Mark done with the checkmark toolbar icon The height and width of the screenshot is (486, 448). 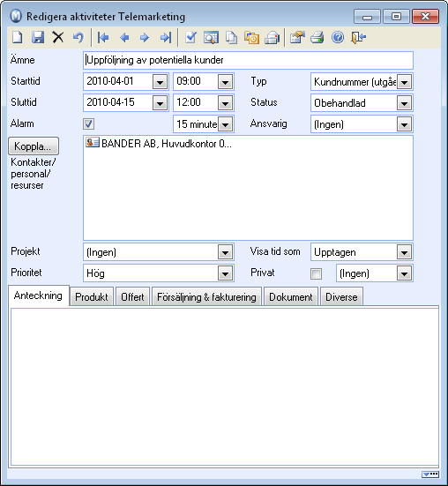190,38
